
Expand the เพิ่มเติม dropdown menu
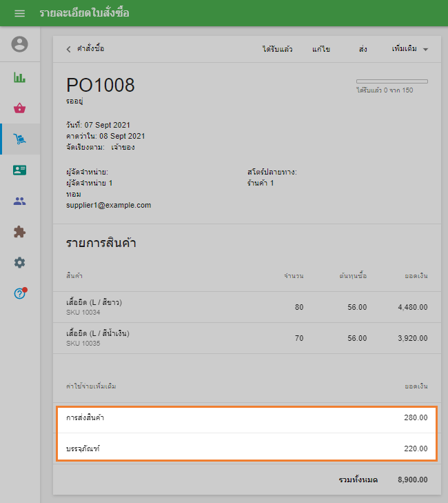tap(409, 50)
